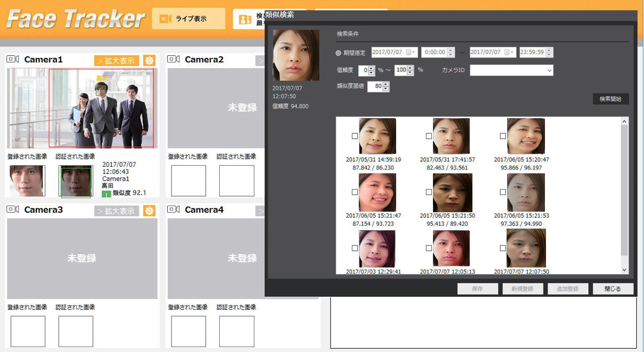Check result 2017/06/05 15:21:50 checkbox
This screenshot has height=352, width=644.
point(429,192)
